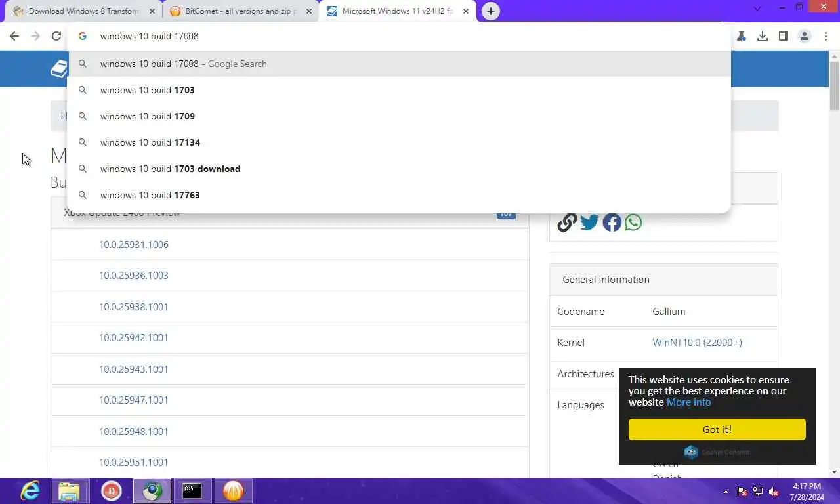The height and width of the screenshot is (504, 840).
Task: Open build link 10.0.25943.1001
Action: point(134,369)
